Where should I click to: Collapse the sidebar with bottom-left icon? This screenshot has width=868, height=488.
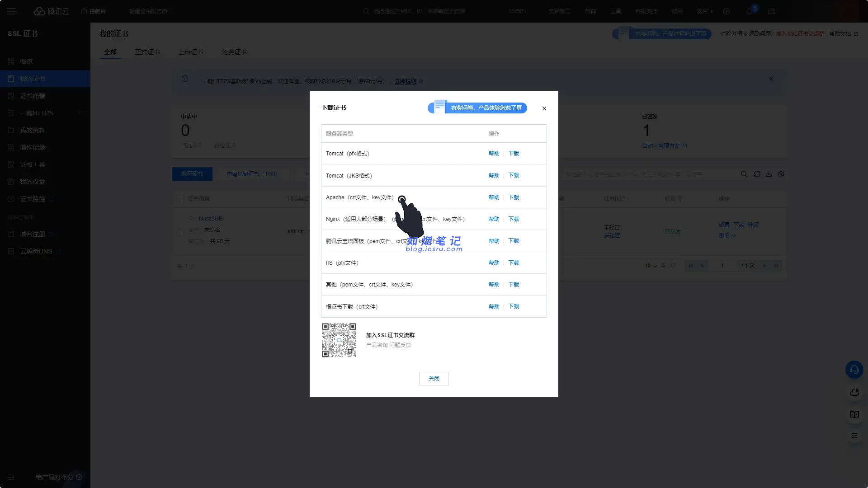(11, 477)
